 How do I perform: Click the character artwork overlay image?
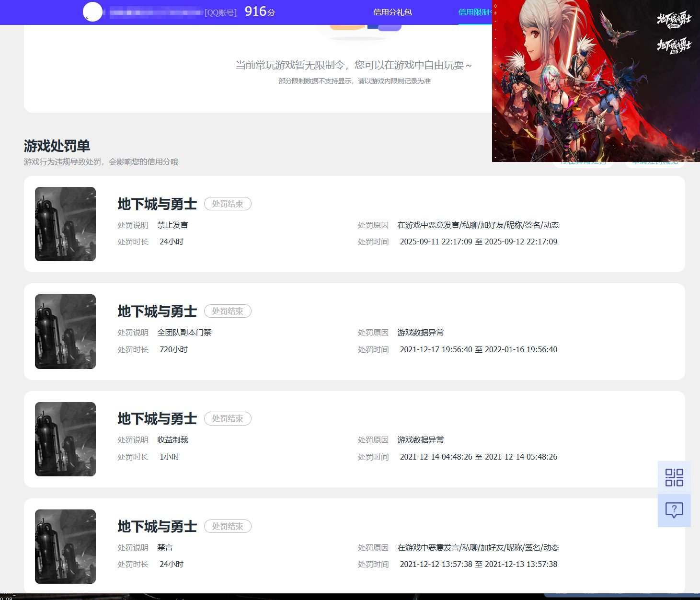596,81
